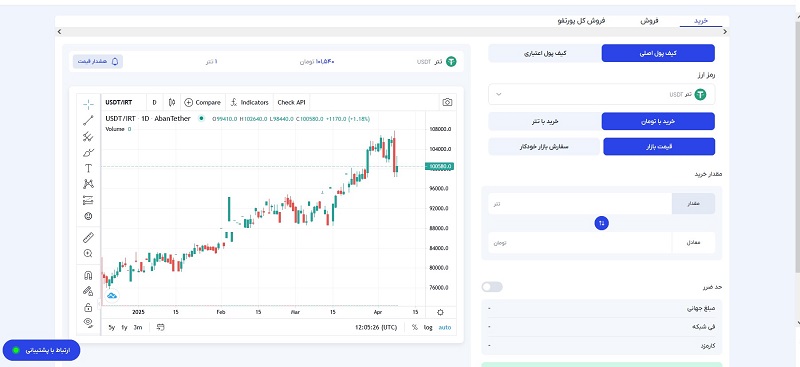Take a chart snapshot with camera icon
This screenshot has height=367, width=800.
[x=447, y=102]
